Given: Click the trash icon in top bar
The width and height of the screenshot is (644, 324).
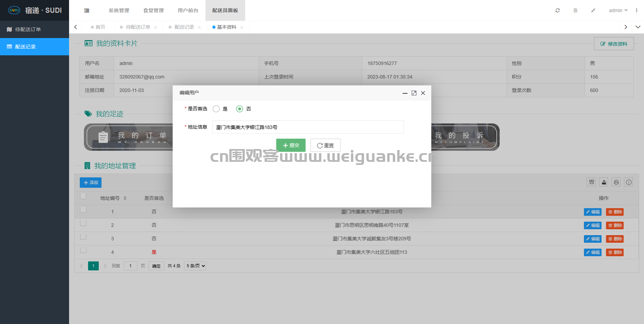Looking at the screenshot, I should tap(575, 10).
